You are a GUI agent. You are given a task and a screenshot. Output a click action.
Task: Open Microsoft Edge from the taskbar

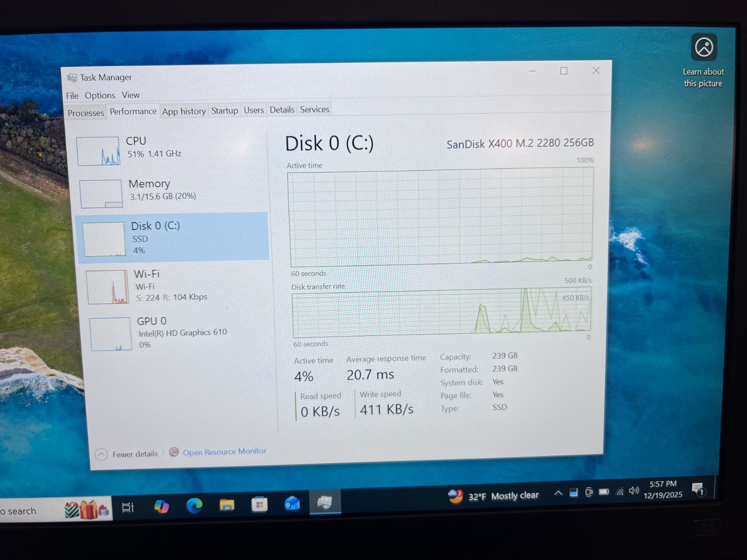point(195,505)
